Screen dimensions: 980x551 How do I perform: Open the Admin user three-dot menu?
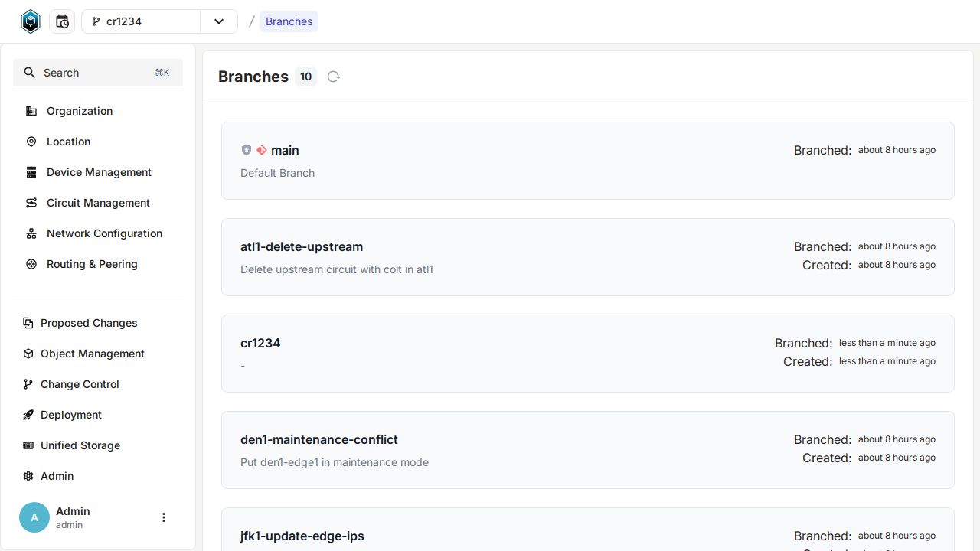[x=163, y=517]
